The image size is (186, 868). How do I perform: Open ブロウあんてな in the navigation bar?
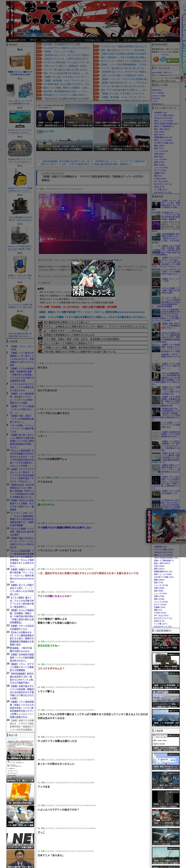coord(92,40)
